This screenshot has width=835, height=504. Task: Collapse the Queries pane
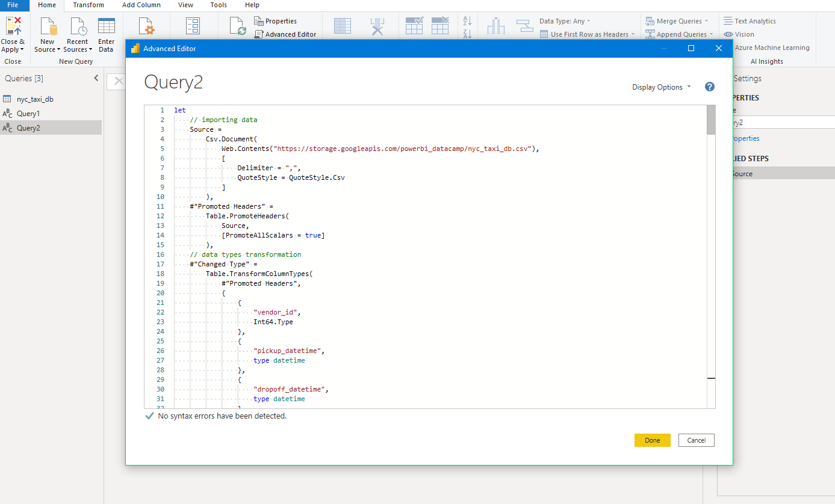(96, 78)
